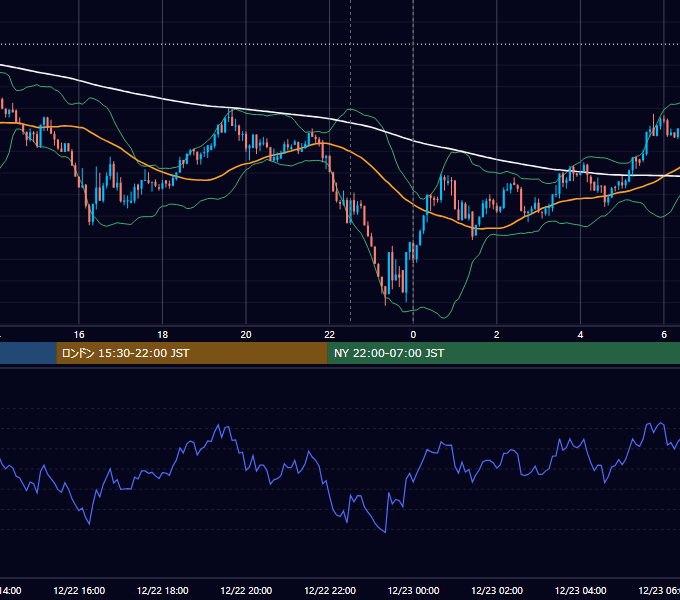Click hour label 18 on upper axis
Image resolution: width=680 pixels, height=600 pixels.
click(x=163, y=335)
